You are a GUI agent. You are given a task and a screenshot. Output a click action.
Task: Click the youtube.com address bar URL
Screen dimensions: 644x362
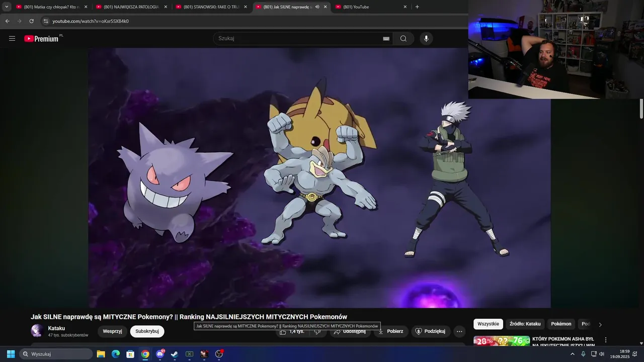point(91,21)
